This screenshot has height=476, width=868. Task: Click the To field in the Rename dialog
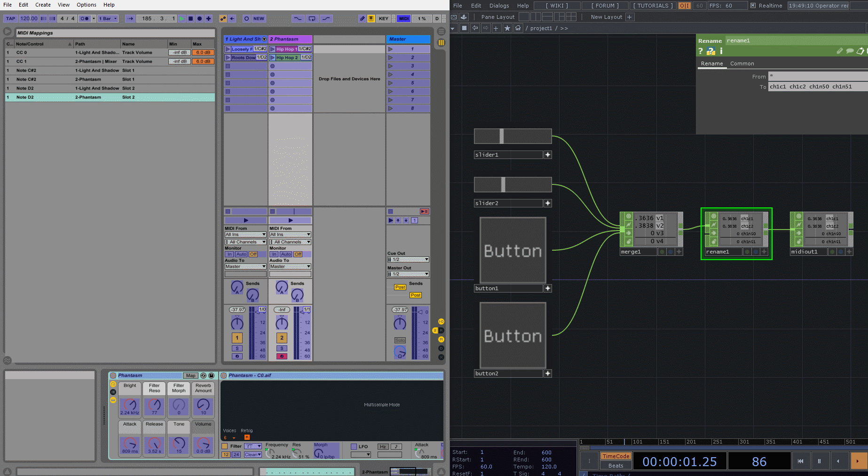817,87
